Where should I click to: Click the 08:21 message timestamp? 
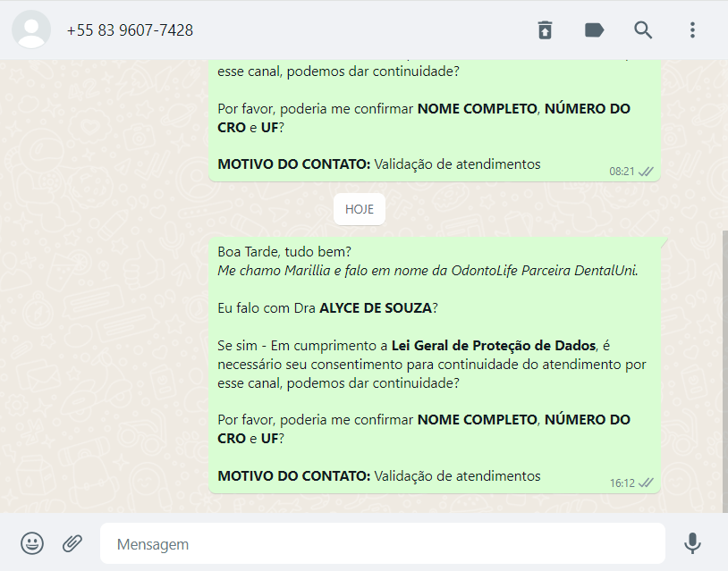622,172
